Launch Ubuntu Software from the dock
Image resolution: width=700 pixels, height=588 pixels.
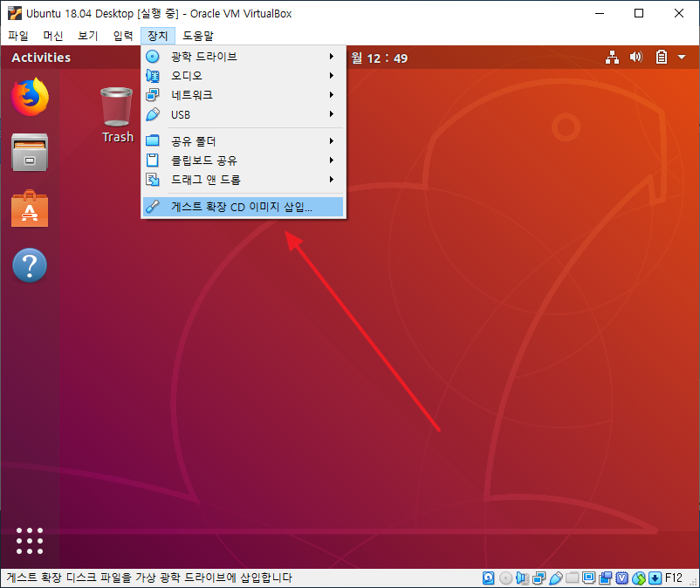[30, 209]
